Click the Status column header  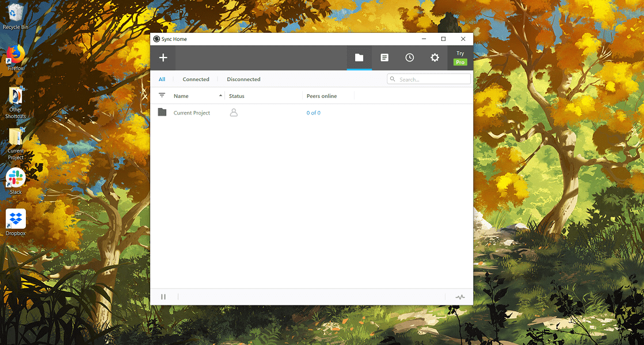click(237, 96)
